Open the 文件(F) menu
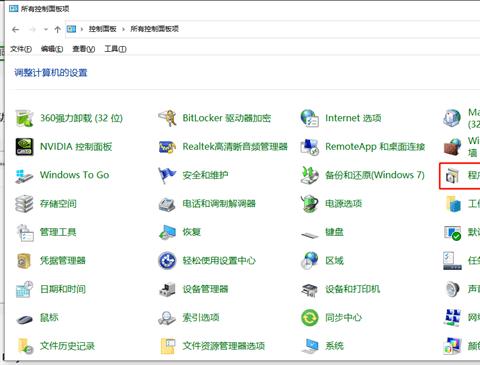This screenshot has width=480, height=365. [x=21, y=49]
